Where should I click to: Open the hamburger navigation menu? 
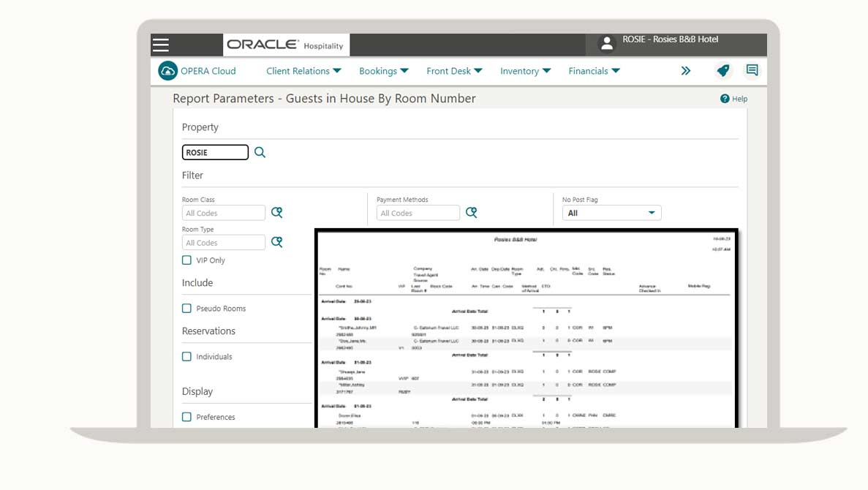(x=161, y=45)
